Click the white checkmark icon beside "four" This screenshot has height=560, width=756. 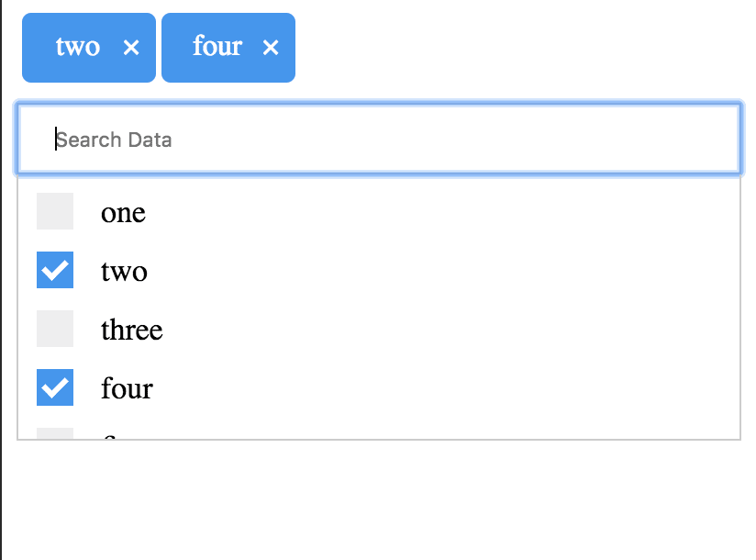[55, 387]
